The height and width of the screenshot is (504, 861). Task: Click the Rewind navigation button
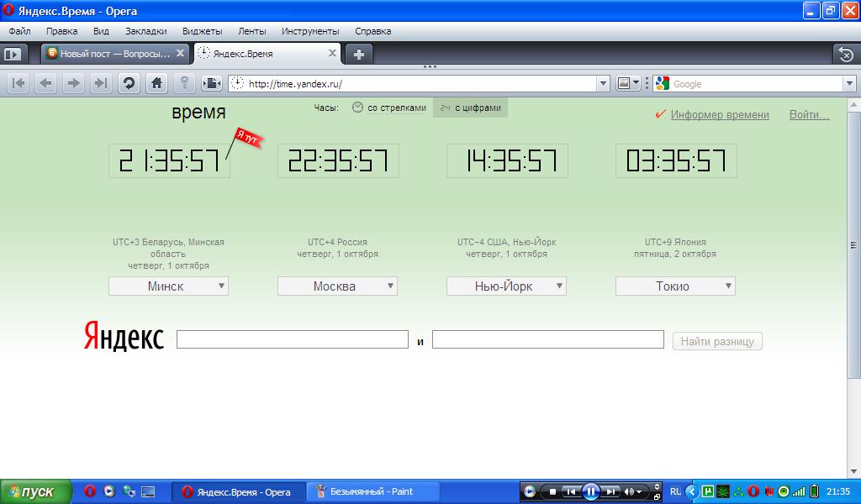click(x=18, y=83)
